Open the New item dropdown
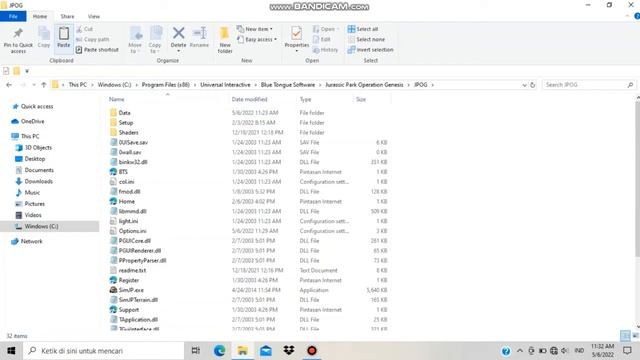This screenshot has height=360, width=640. coord(255,29)
